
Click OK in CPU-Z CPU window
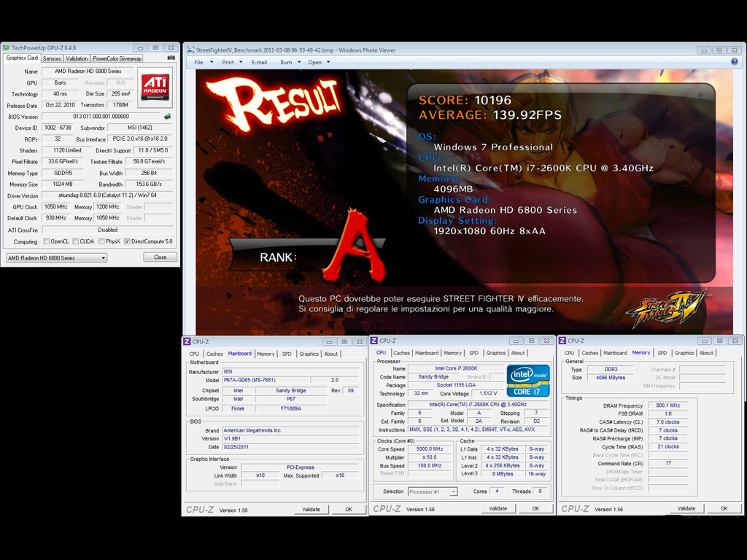[x=535, y=508]
